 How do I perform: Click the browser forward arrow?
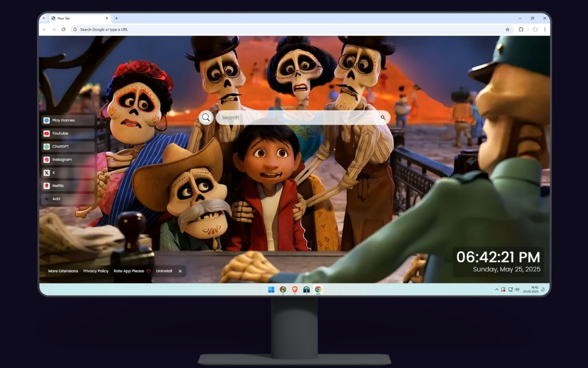[x=54, y=29]
